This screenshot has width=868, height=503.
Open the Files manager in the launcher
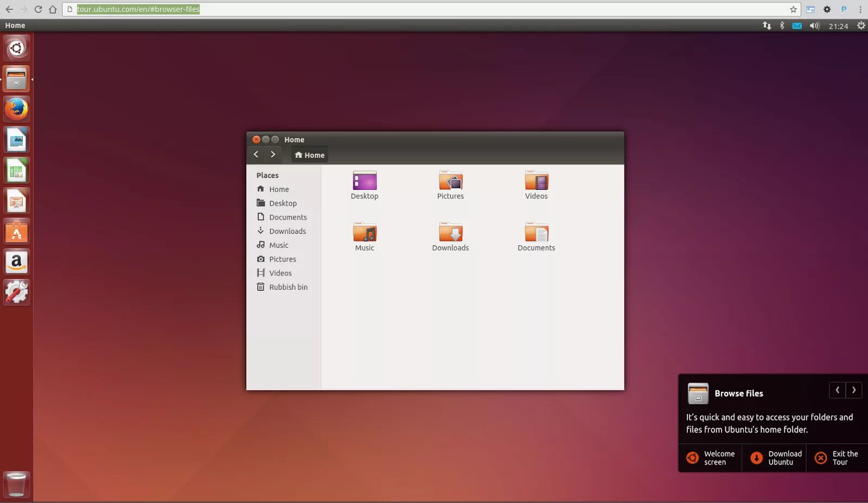point(16,79)
